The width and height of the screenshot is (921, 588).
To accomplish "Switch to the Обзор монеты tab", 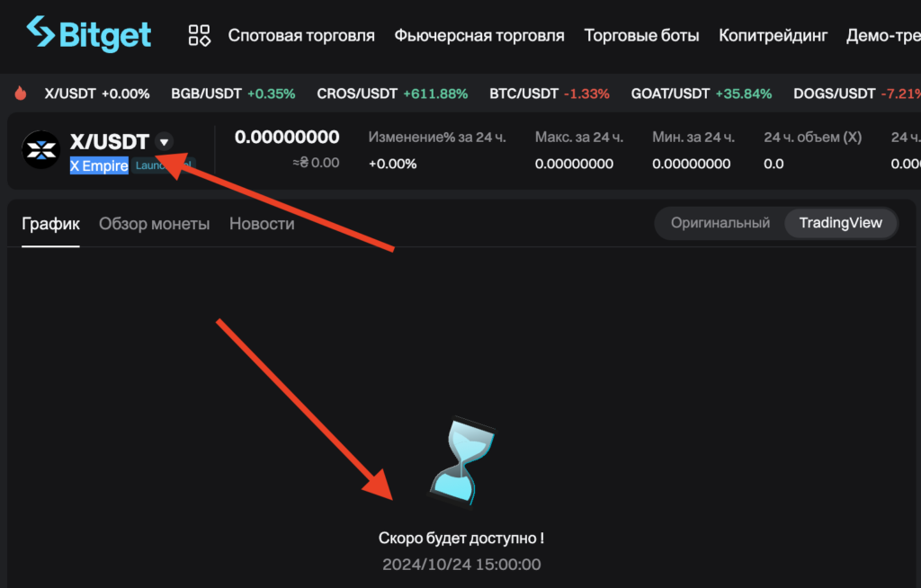I will pyautogui.click(x=155, y=224).
